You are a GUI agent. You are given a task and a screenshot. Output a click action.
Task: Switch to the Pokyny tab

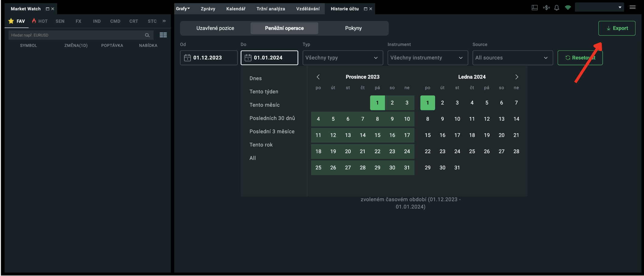(x=353, y=28)
